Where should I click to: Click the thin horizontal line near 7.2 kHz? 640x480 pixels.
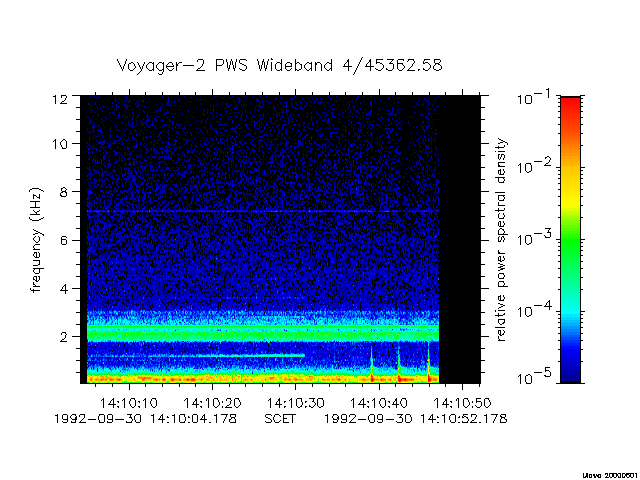click(x=263, y=211)
